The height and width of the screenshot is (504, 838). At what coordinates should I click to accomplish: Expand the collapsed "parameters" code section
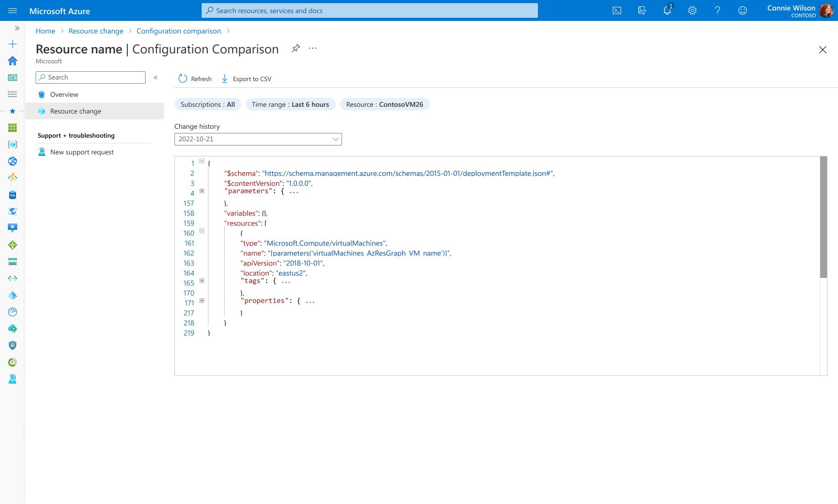202,191
